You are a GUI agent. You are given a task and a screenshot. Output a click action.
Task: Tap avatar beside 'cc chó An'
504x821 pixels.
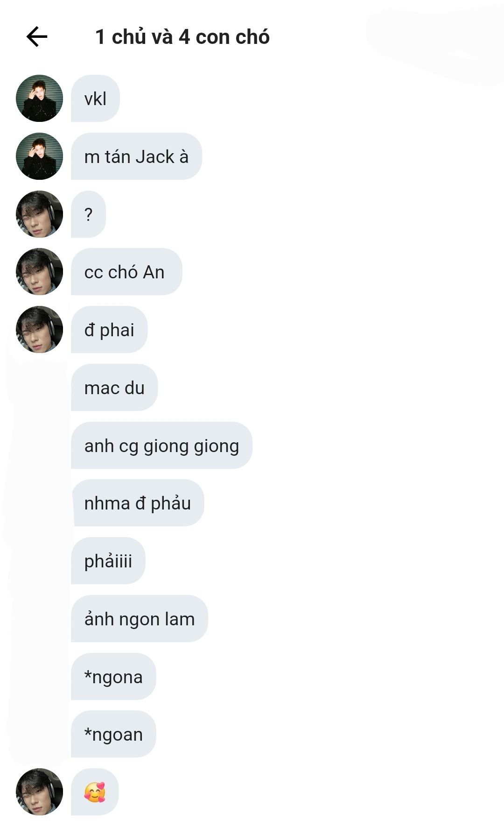[40, 272]
